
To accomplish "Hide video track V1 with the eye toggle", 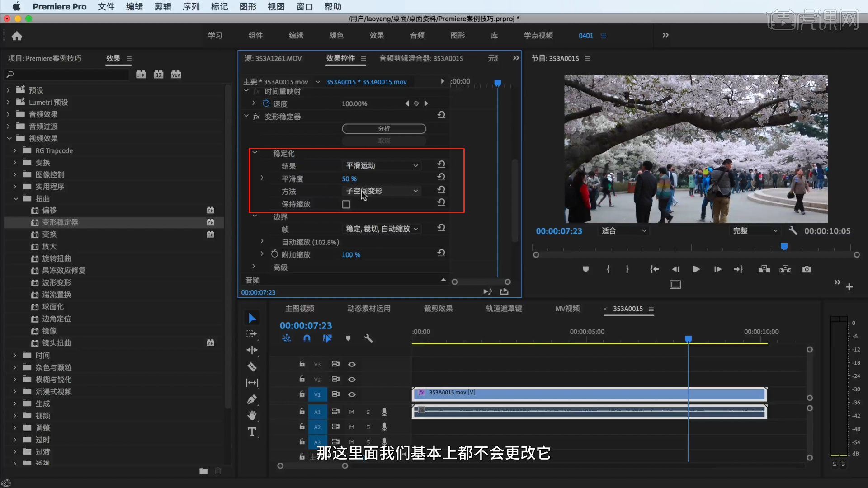I will click(x=352, y=394).
